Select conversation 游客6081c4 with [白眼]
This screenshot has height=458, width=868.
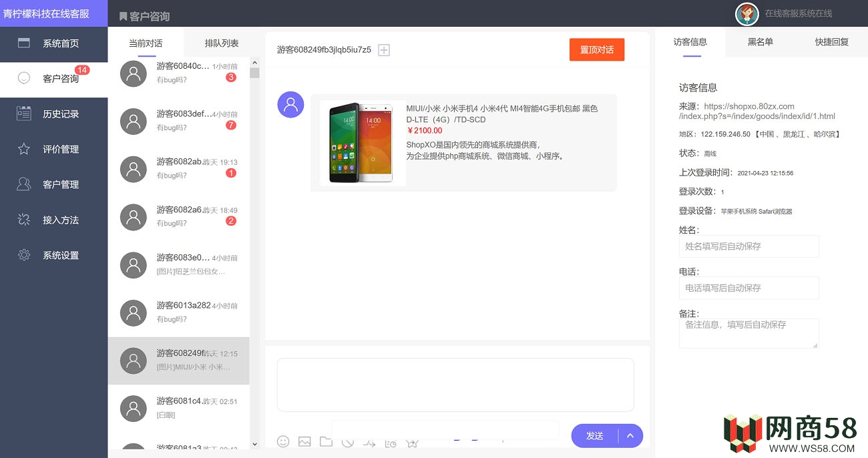point(179,409)
